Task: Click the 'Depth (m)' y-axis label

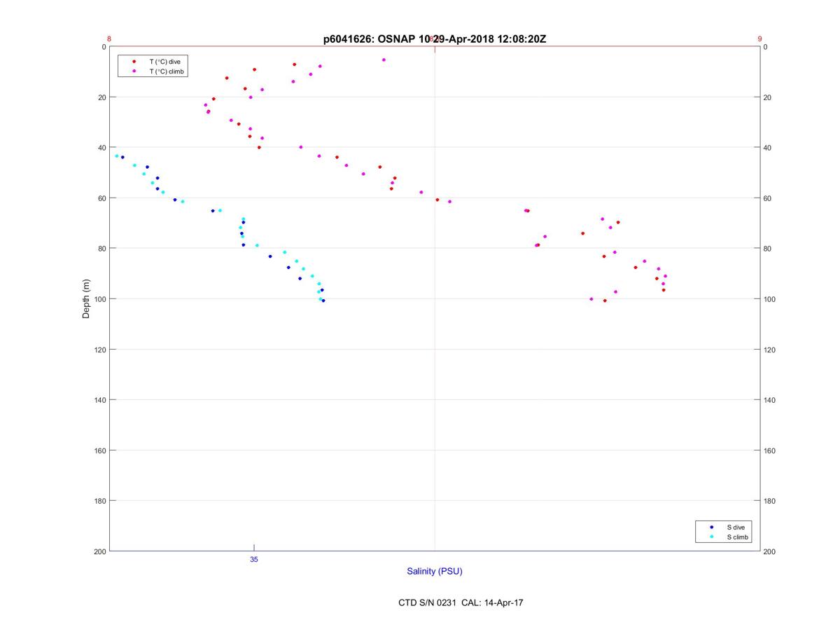Action: coord(87,298)
